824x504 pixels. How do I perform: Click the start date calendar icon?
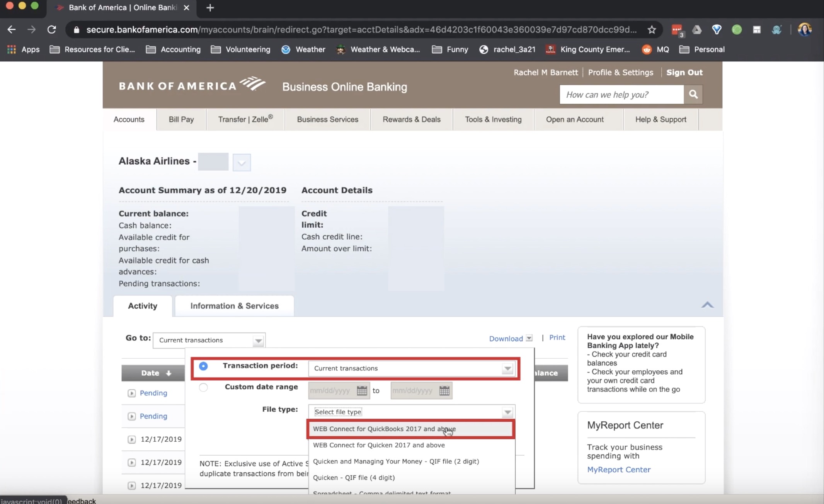point(362,391)
